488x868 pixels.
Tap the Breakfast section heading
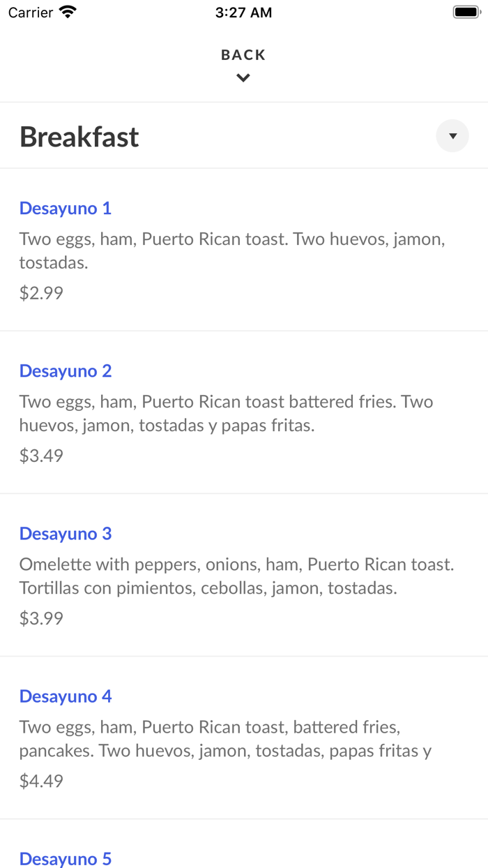[x=79, y=137]
